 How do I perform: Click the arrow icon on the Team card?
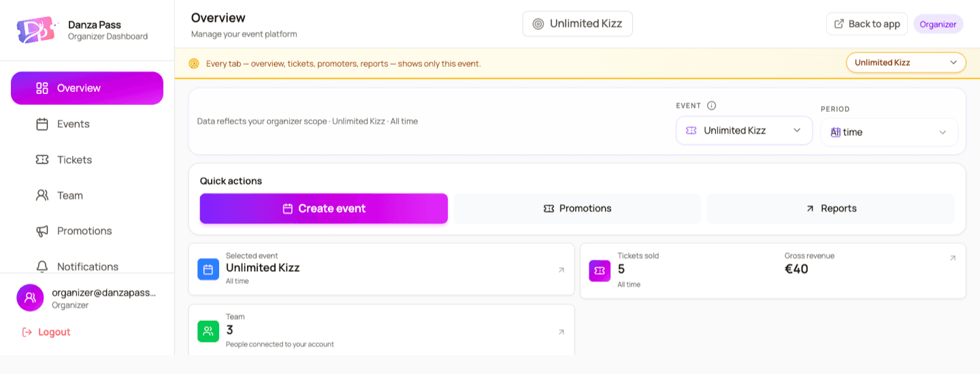click(561, 332)
